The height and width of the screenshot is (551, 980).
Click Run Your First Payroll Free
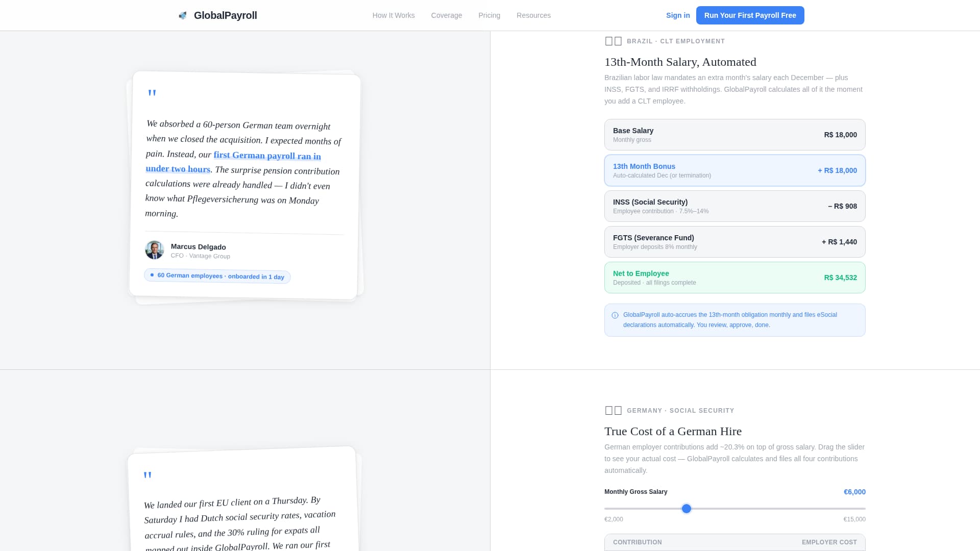(750, 15)
